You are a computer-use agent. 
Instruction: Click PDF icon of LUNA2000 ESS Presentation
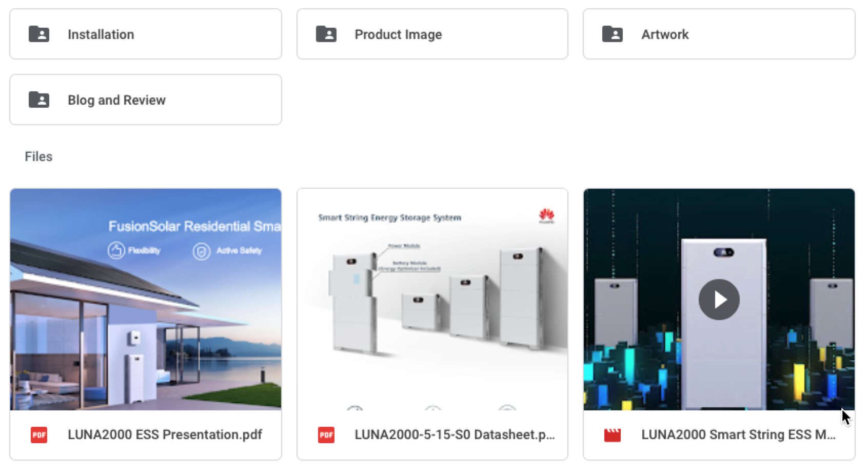click(x=39, y=435)
